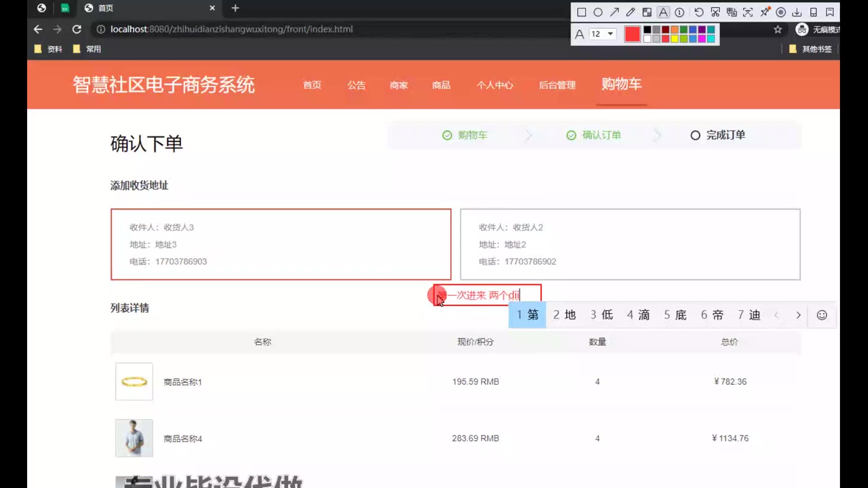Click the translate text icon
868x488 pixels.
tap(731, 12)
